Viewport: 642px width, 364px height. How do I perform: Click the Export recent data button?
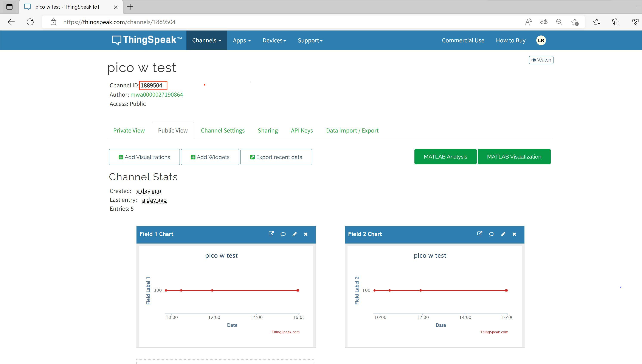(x=276, y=157)
